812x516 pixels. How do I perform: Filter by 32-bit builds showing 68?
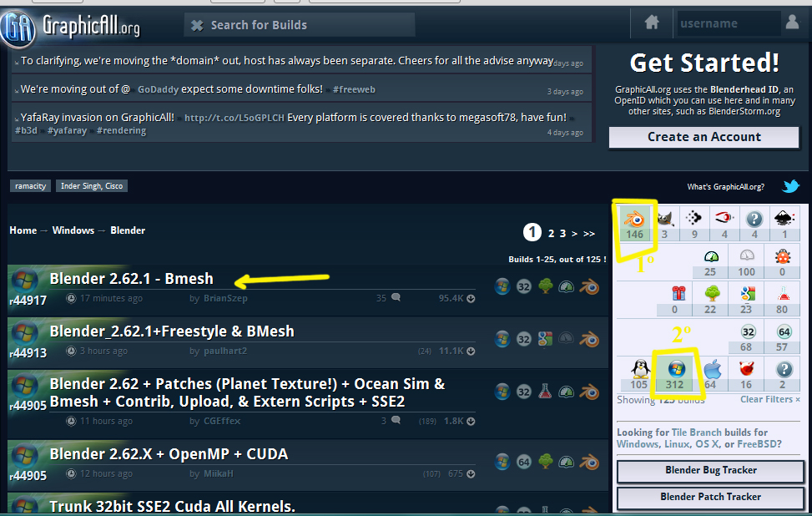tap(746, 338)
